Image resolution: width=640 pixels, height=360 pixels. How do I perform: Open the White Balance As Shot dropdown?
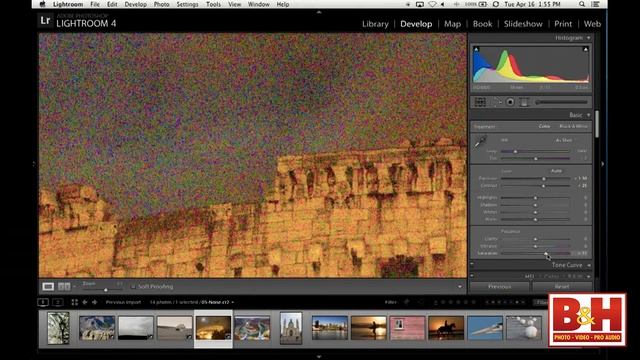tap(564, 140)
